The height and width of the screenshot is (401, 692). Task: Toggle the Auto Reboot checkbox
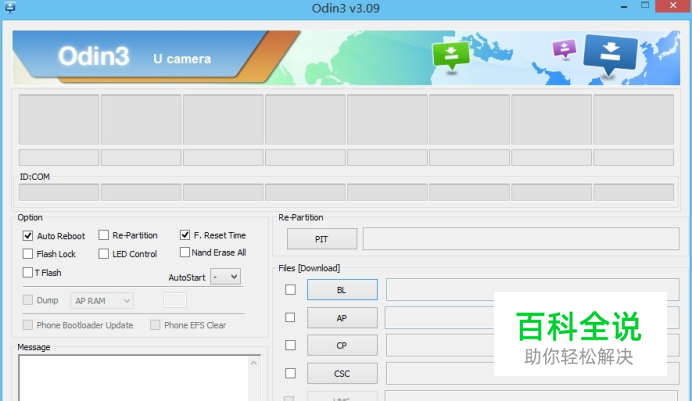point(28,236)
